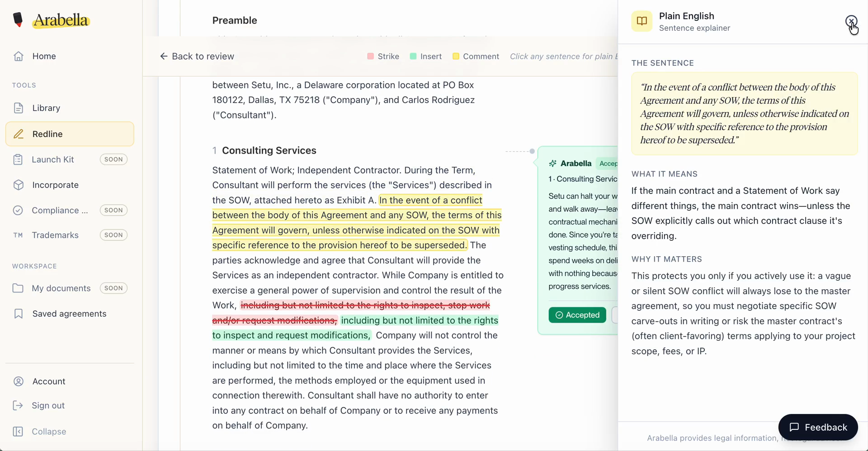Click the back arrow icon
Image resolution: width=868 pixels, height=451 pixels.
(164, 56)
